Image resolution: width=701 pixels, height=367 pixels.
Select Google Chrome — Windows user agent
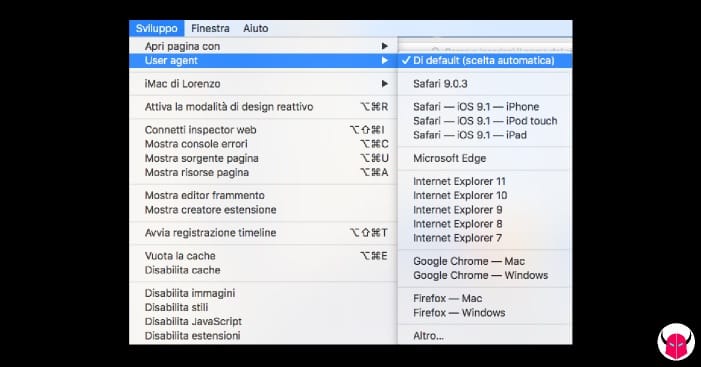(485, 275)
